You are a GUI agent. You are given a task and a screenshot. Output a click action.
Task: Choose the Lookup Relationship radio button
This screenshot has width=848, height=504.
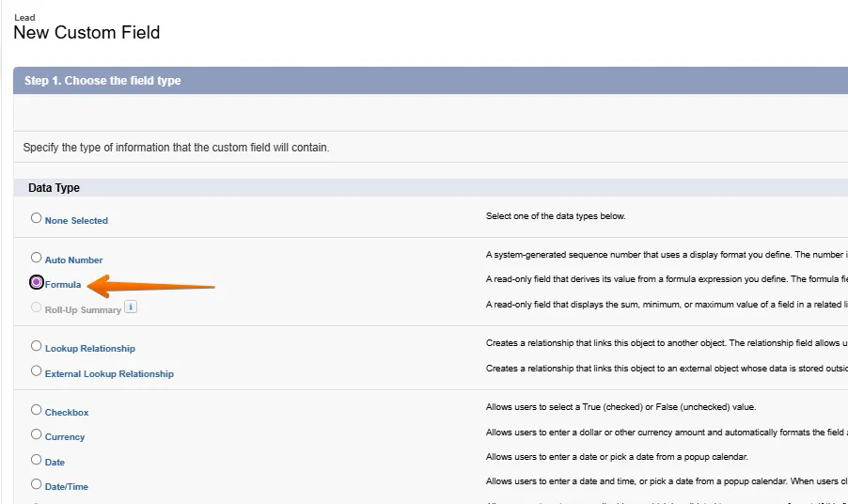click(37, 346)
